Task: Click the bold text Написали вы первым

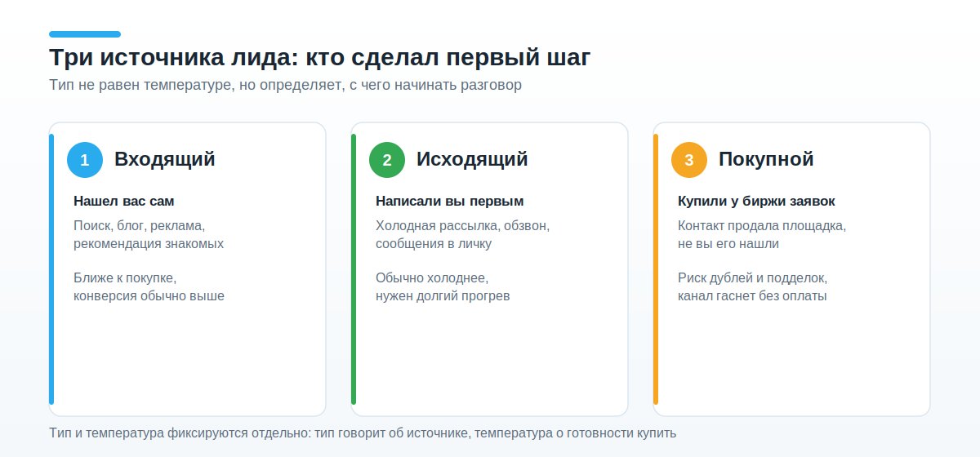Action: 449,201
